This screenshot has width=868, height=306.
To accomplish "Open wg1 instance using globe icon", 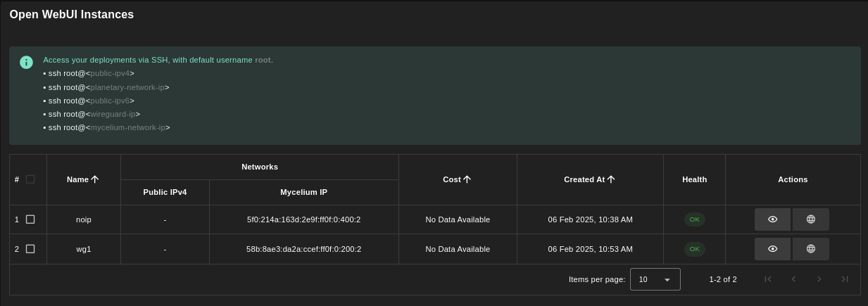I will click(810, 249).
